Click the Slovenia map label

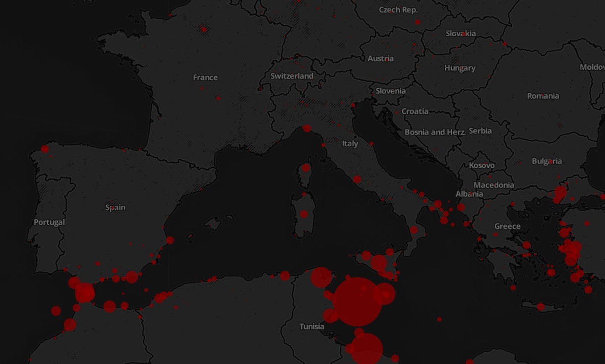(x=390, y=91)
